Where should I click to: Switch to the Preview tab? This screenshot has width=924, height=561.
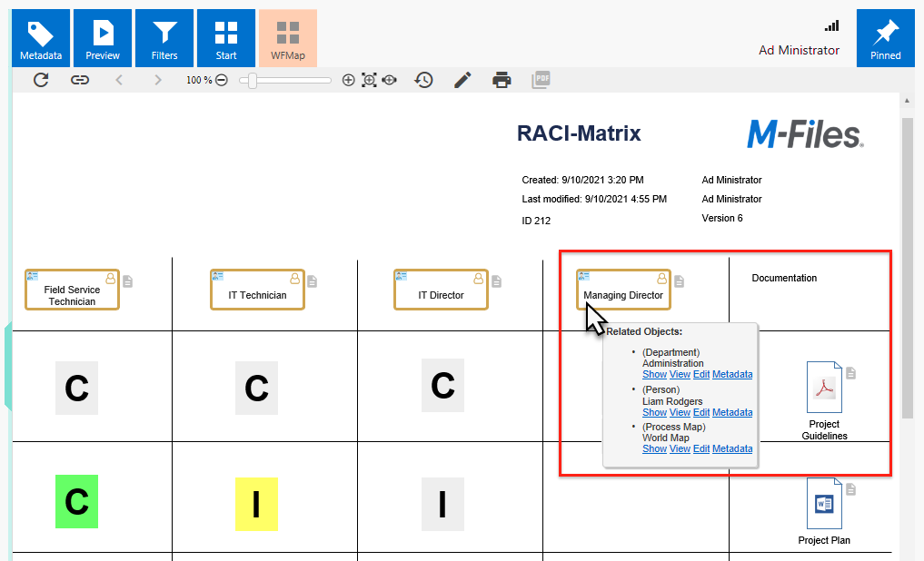103,39
